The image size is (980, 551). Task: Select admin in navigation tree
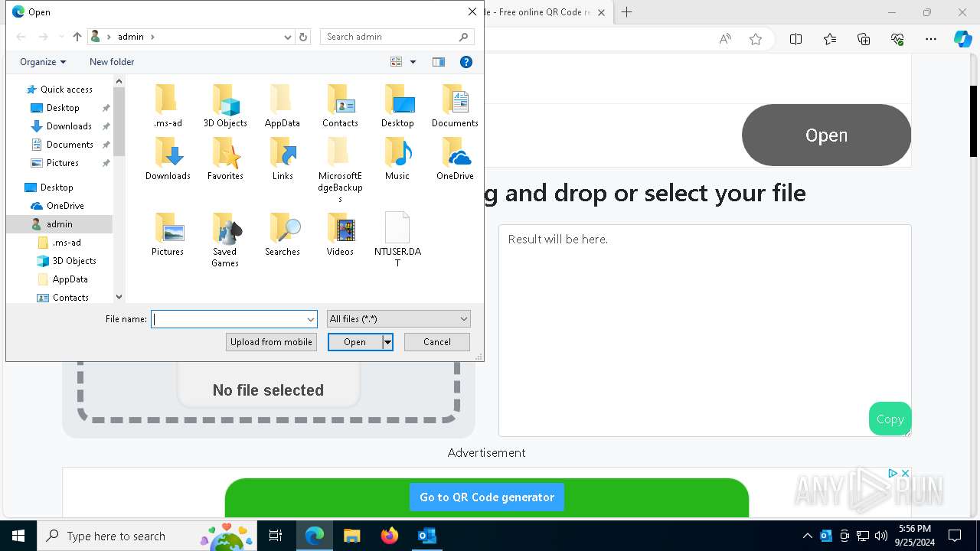coord(59,224)
